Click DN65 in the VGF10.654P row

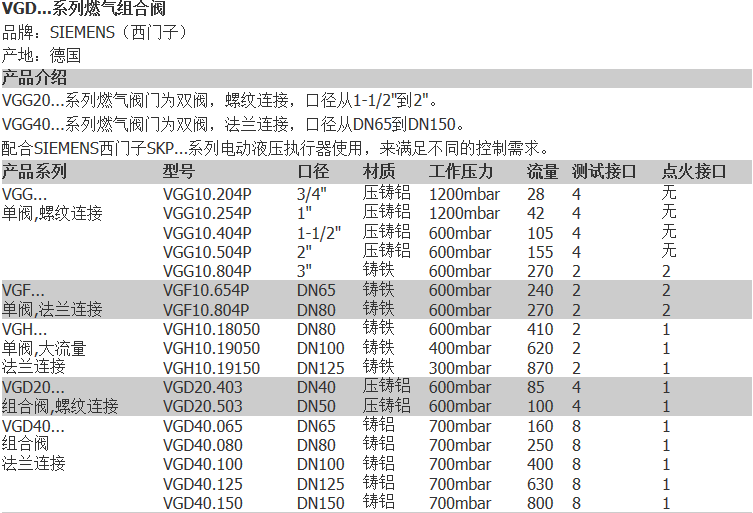pyautogui.click(x=316, y=291)
